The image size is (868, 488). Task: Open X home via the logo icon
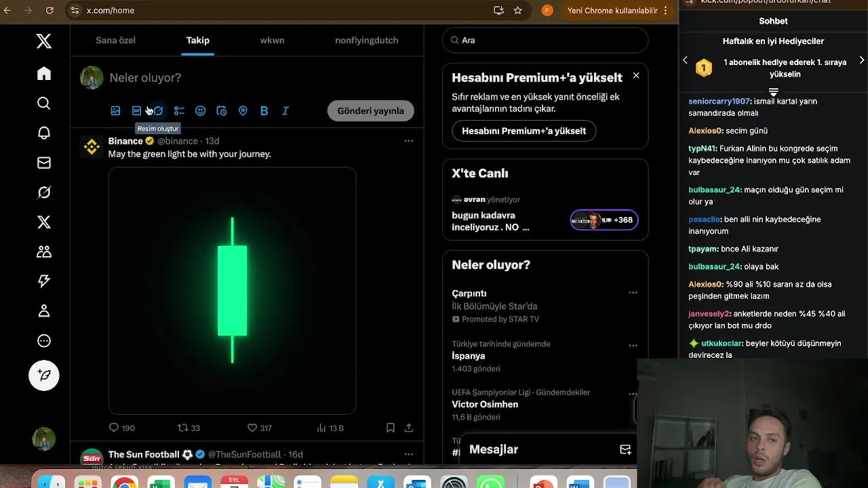pos(44,41)
